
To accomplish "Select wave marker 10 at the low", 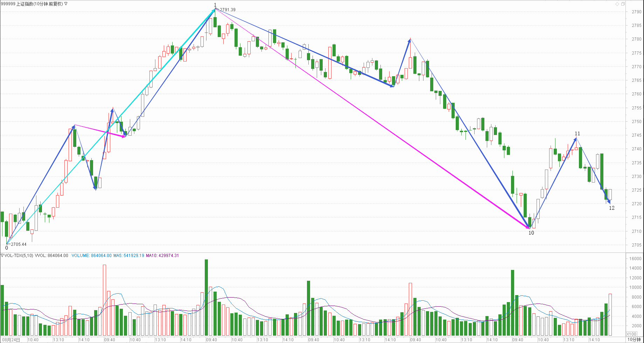I will coord(531,233).
